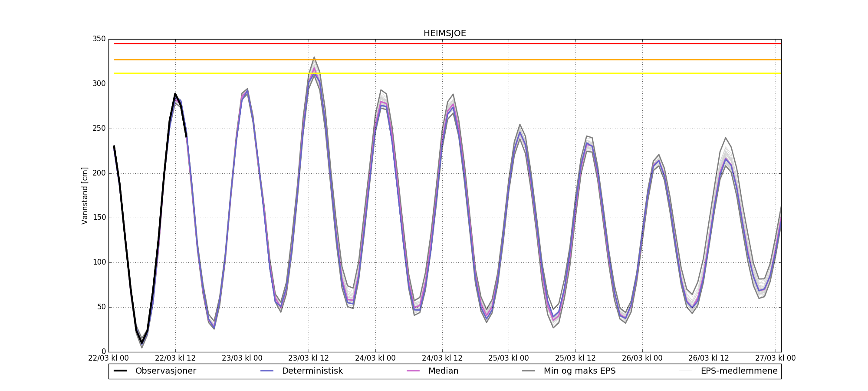Click y-axis value 200
Viewport: 868px width, 391px height.
(99, 173)
